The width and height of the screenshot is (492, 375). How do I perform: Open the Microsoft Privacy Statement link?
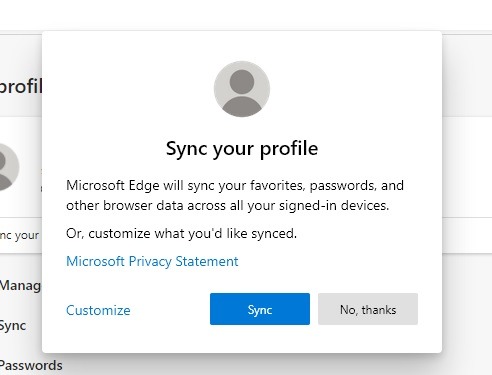pyautogui.click(x=152, y=261)
